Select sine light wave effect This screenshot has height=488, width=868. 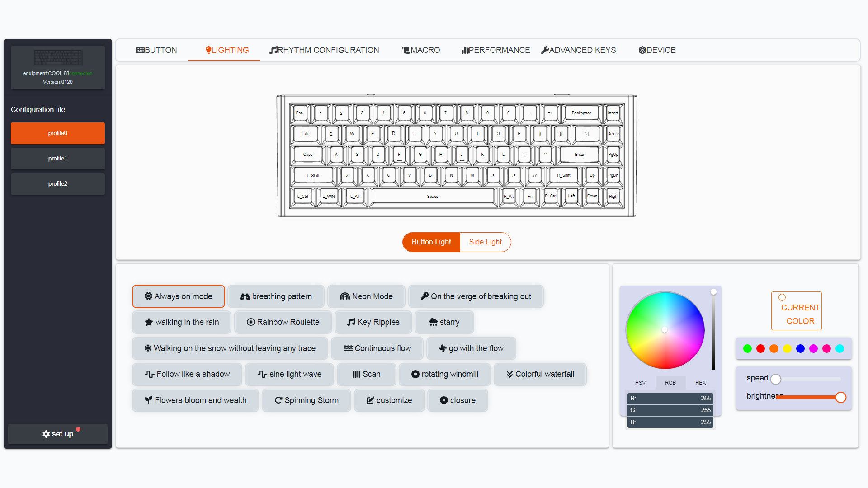tap(289, 374)
